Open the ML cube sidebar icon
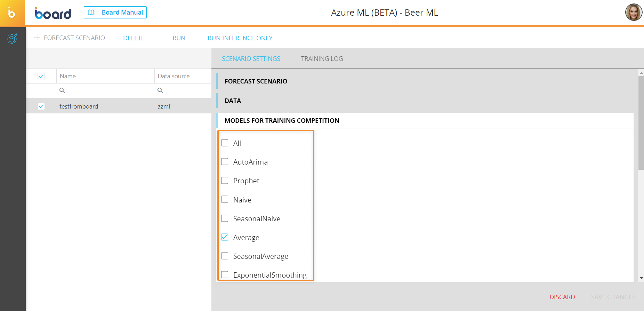 [x=12, y=38]
